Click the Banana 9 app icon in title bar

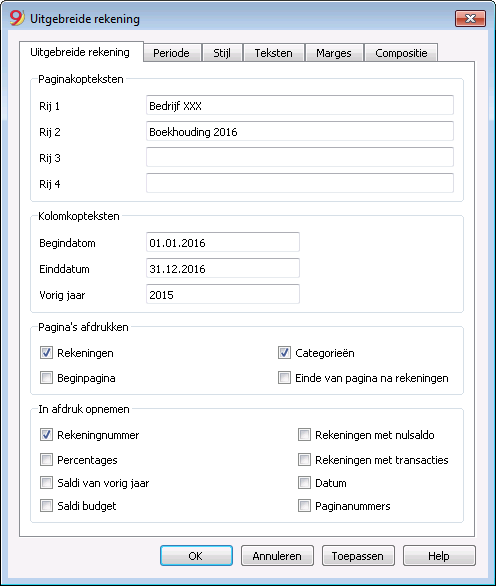point(16,18)
